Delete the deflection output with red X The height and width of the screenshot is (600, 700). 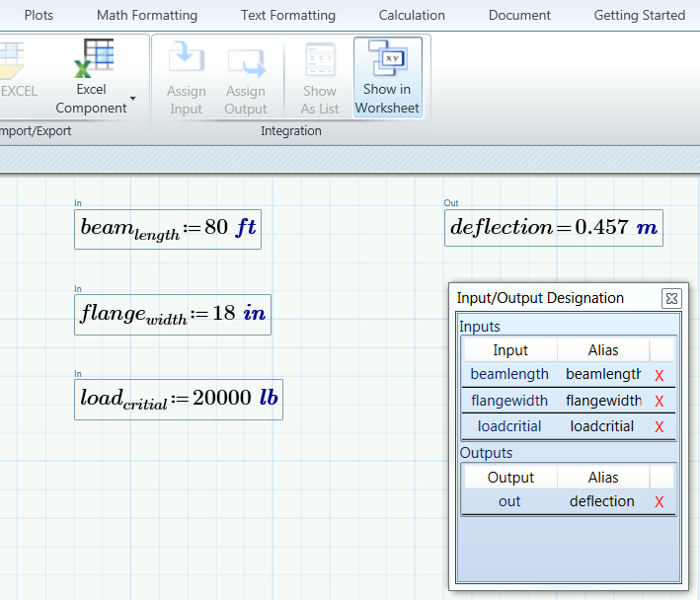pyautogui.click(x=659, y=502)
